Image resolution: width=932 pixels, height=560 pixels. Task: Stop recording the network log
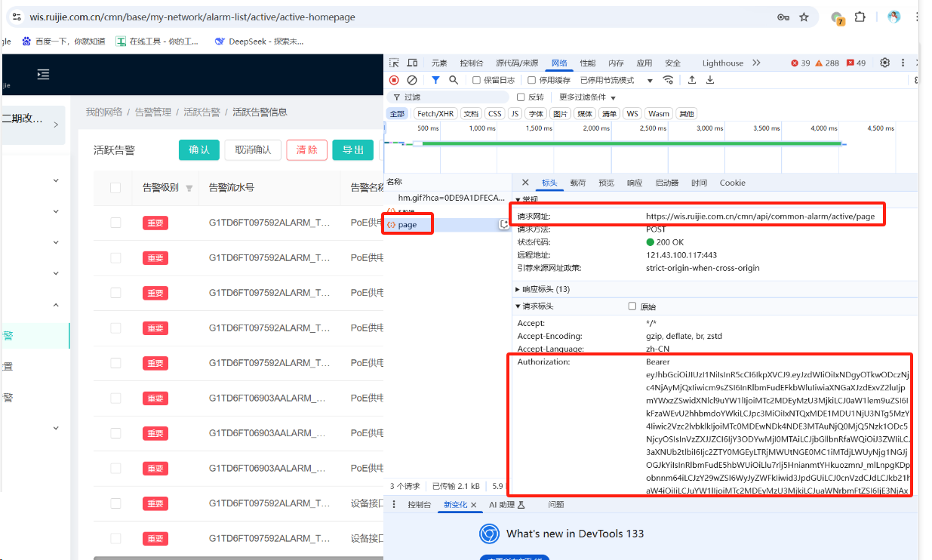tap(394, 80)
